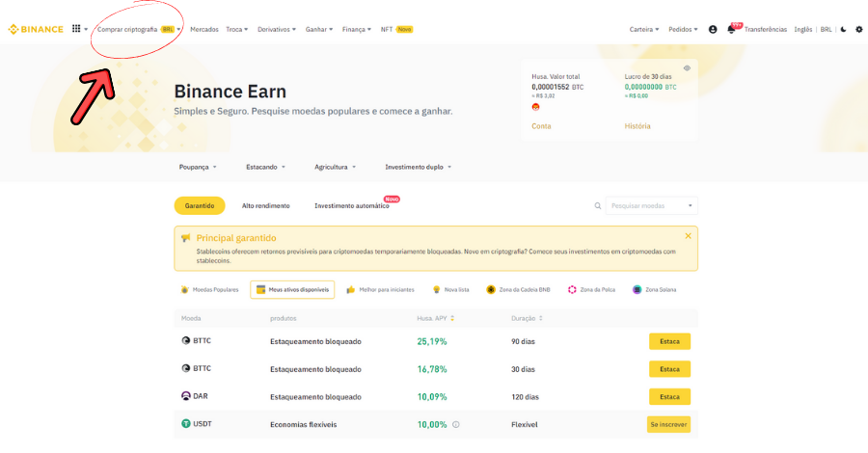Click Estaca for DAR 120 dias
This screenshot has width=868, height=453.
point(670,396)
